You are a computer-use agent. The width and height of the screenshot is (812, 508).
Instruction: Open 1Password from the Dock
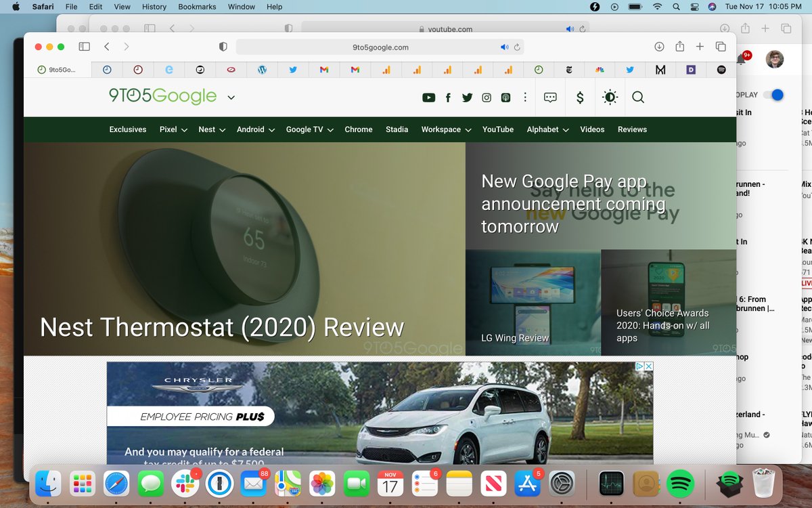[x=220, y=484]
